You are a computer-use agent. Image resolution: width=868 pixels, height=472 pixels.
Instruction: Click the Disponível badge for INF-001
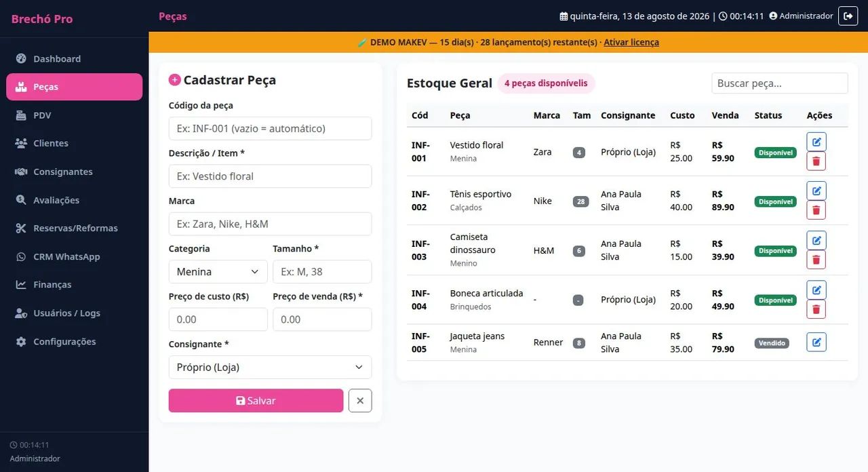[776, 153]
